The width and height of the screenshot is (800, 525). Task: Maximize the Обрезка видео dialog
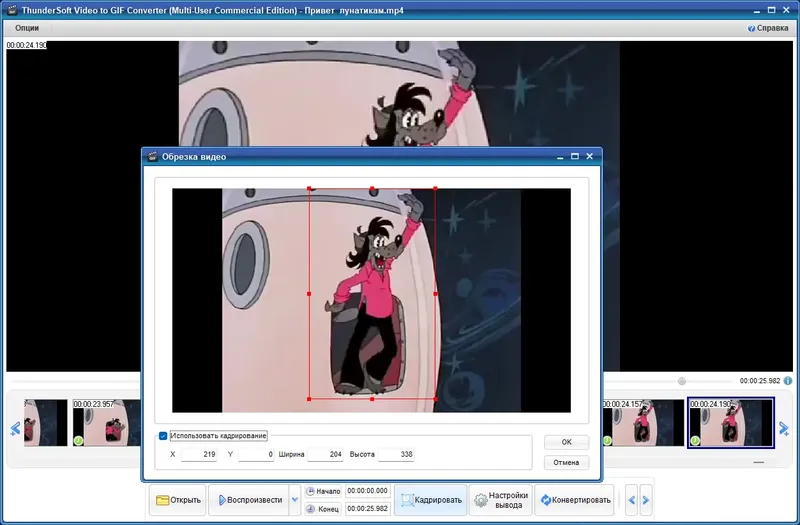click(x=574, y=156)
